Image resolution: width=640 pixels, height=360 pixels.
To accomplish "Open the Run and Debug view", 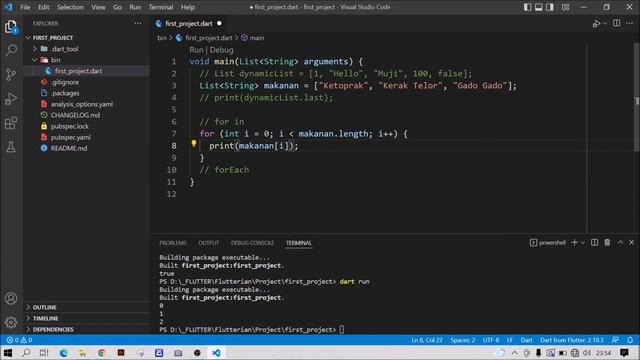I will pyautogui.click(x=11, y=98).
